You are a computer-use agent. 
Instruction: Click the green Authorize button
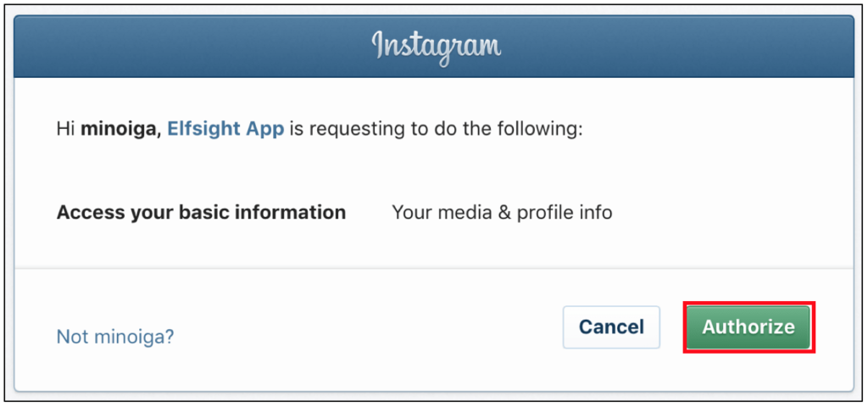click(x=748, y=326)
